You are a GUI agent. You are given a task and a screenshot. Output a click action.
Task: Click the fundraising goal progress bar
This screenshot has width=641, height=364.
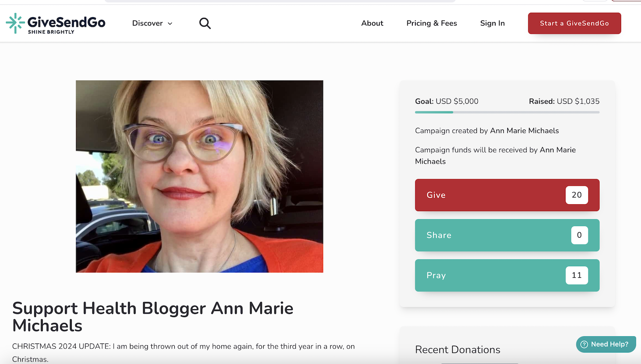click(507, 112)
